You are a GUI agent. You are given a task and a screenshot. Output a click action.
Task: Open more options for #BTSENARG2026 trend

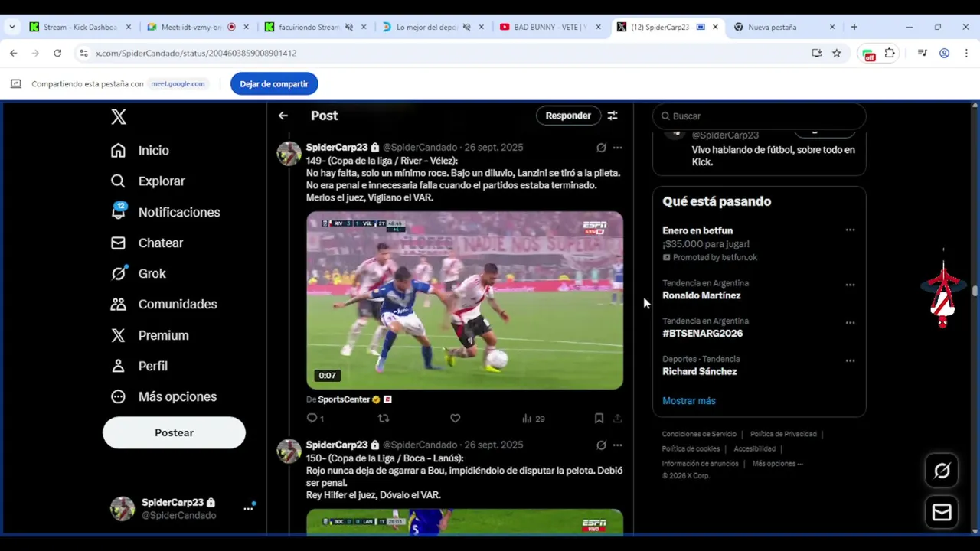(850, 323)
